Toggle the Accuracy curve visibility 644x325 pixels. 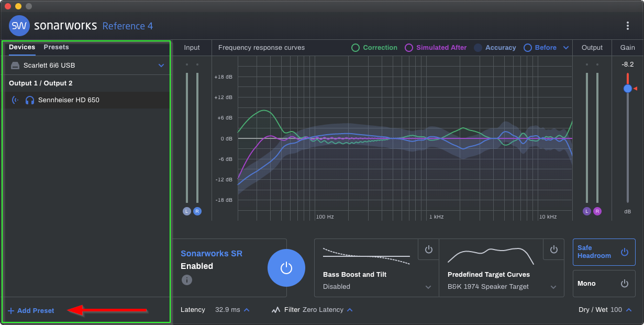pos(495,48)
